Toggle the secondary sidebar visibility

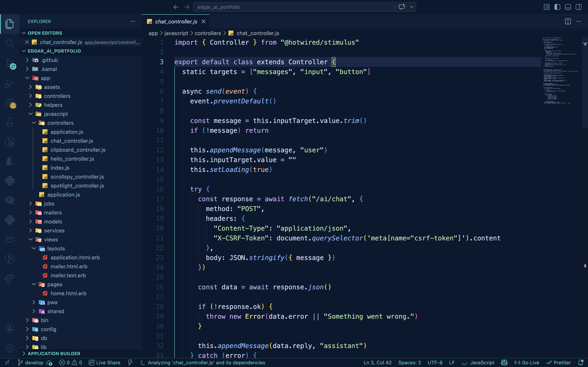click(x=579, y=7)
